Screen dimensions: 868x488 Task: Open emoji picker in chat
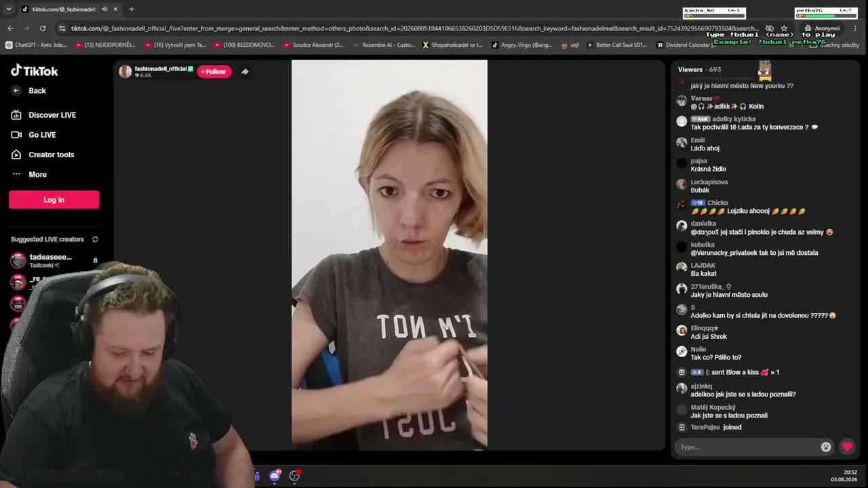(x=826, y=447)
